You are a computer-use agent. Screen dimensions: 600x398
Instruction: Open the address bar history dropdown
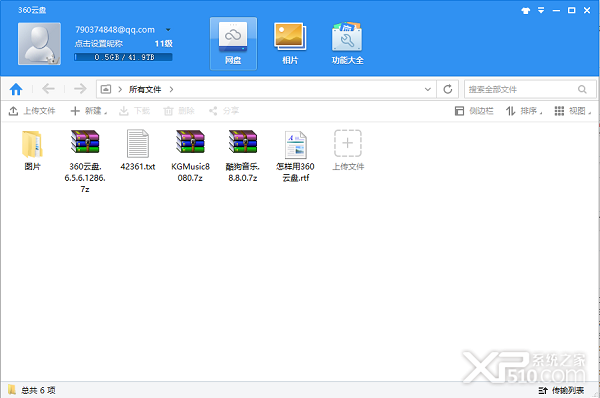coord(428,89)
